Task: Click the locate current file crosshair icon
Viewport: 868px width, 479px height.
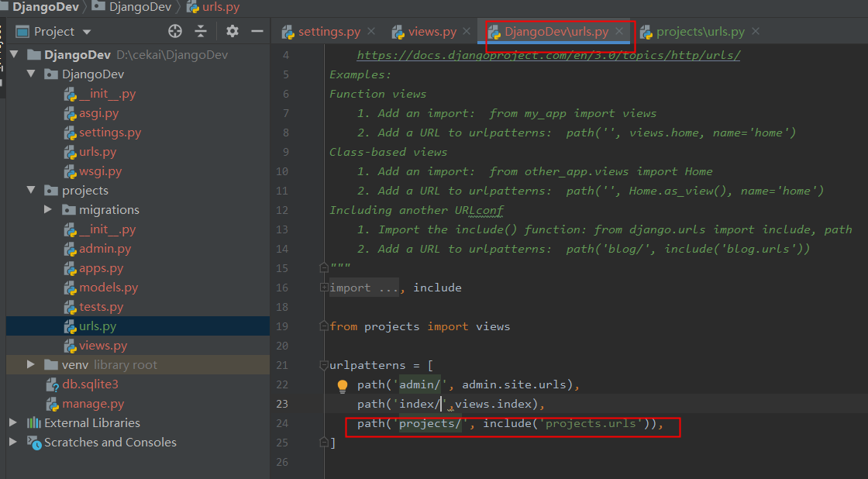Action: [175, 32]
